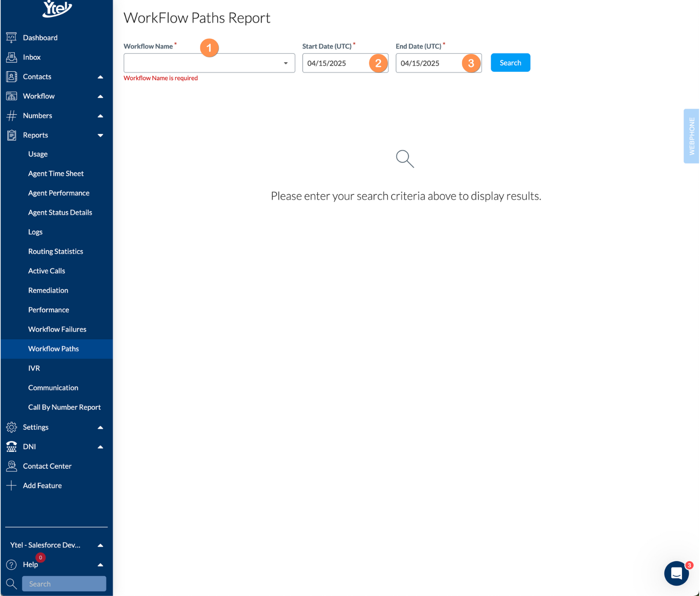The width and height of the screenshot is (700, 596).
Task: Click the Contact Center agent icon
Action: pyautogui.click(x=11, y=466)
